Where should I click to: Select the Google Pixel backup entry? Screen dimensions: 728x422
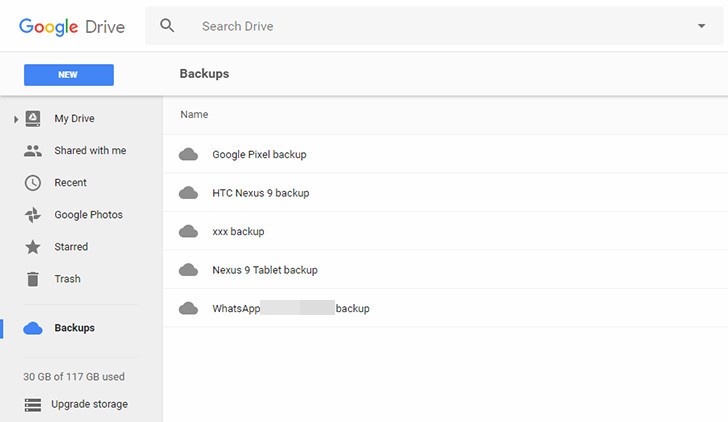click(x=259, y=155)
